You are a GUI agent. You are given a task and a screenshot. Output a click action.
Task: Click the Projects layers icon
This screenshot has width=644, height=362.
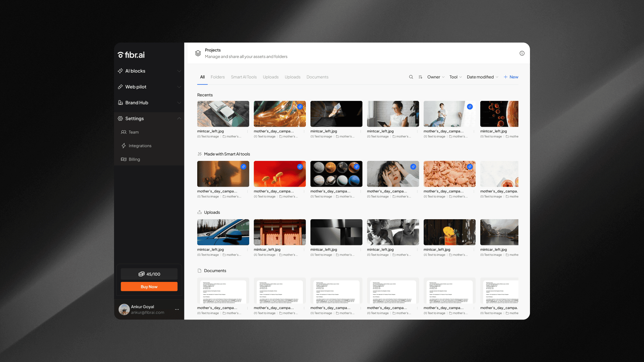(198, 53)
